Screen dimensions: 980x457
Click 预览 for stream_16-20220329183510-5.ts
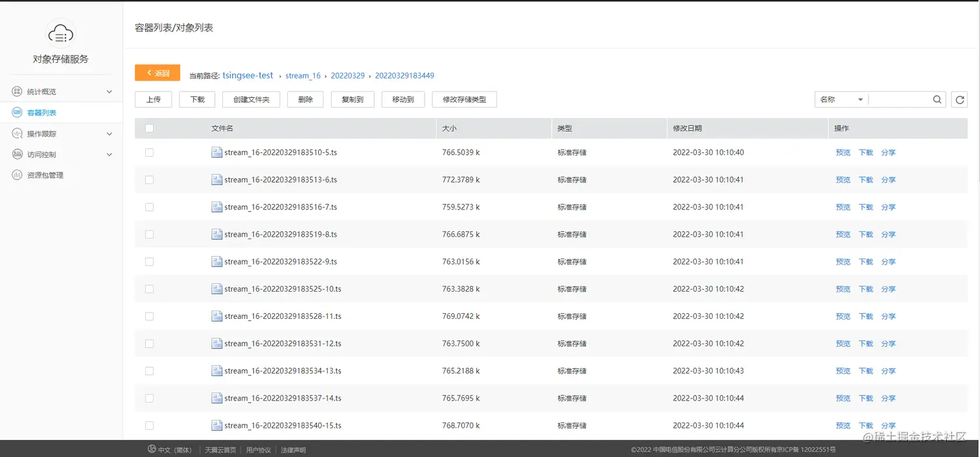(x=843, y=152)
